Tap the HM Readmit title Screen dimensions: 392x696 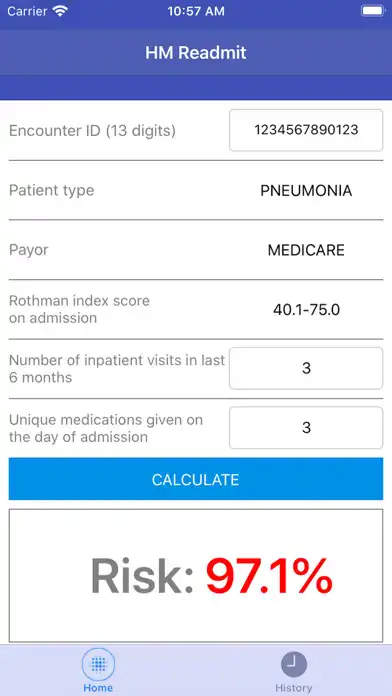(x=196, y=53)
